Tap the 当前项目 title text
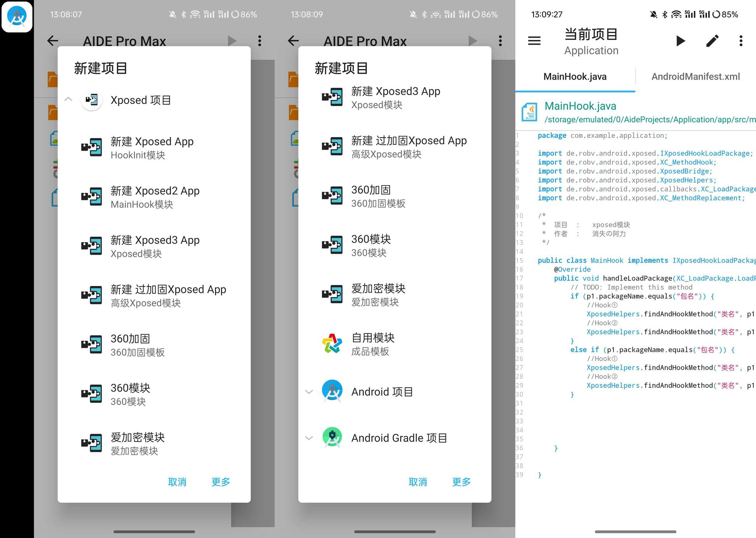Viewport: 756px width, 538px height. coord(591,34)
